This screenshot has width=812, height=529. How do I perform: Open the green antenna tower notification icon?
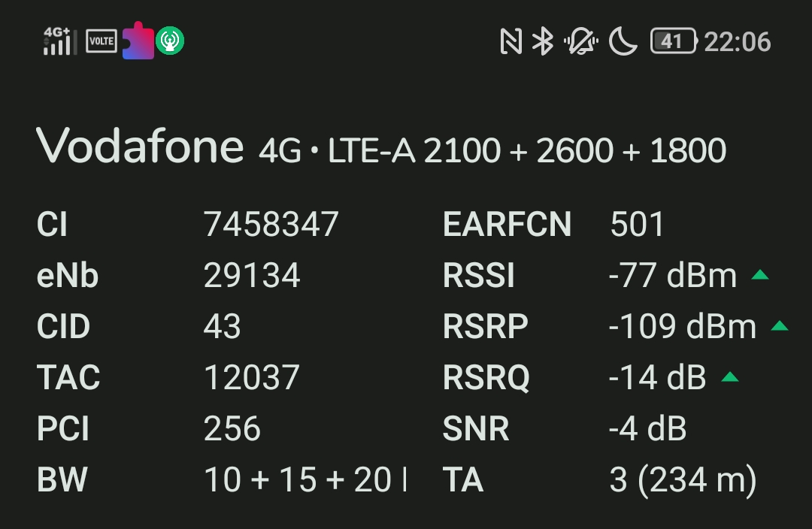pos(170,41)
